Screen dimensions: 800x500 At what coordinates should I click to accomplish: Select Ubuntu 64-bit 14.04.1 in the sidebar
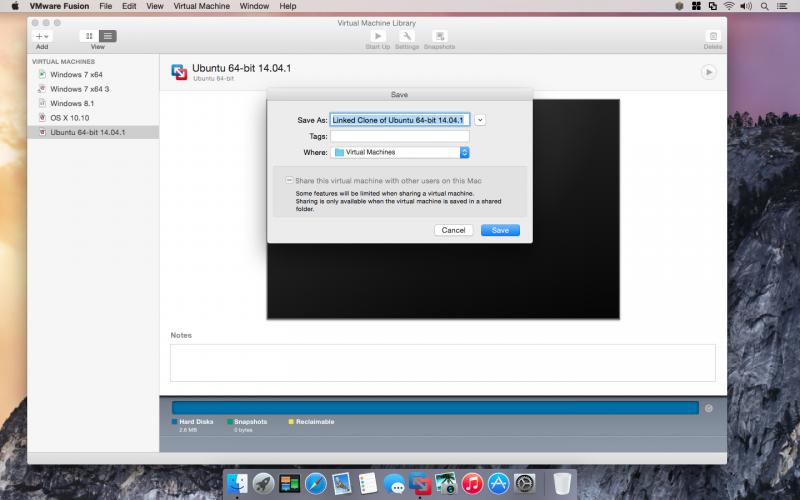pyautogui.click(x=93, y=132)
